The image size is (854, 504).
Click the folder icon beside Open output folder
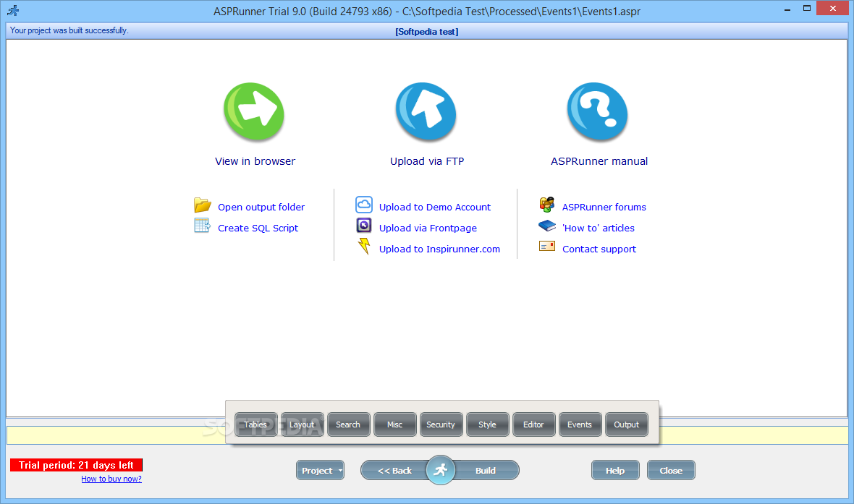(203, 205)
